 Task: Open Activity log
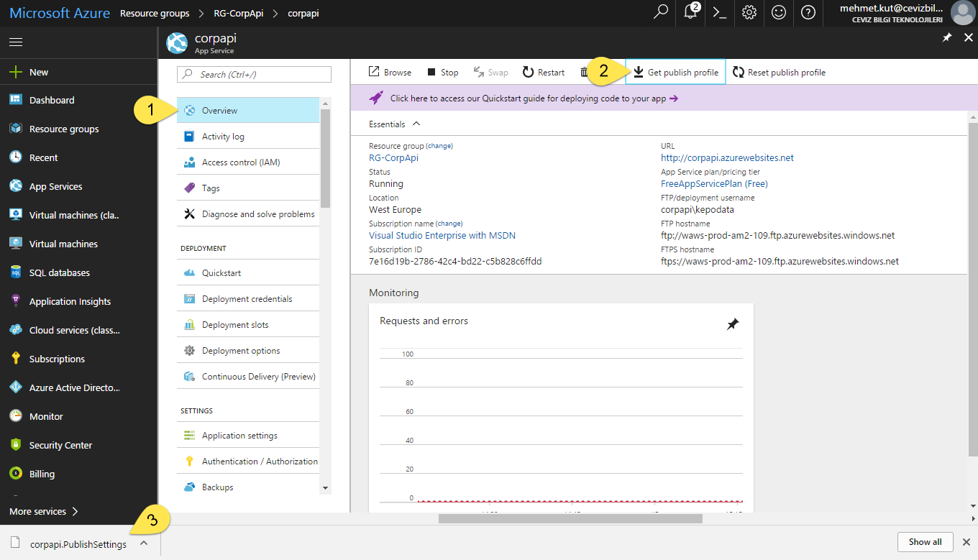tap(248, 137)
